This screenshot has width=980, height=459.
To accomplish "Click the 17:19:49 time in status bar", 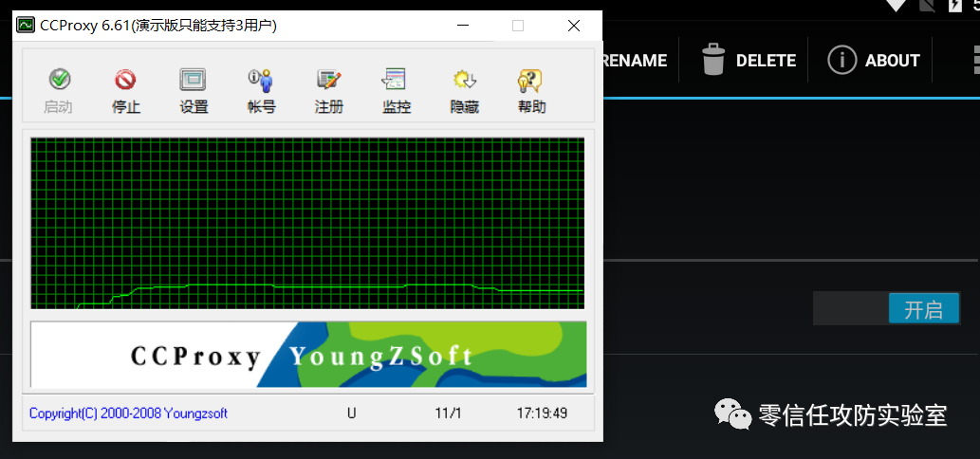I will [x=542, y=413].
